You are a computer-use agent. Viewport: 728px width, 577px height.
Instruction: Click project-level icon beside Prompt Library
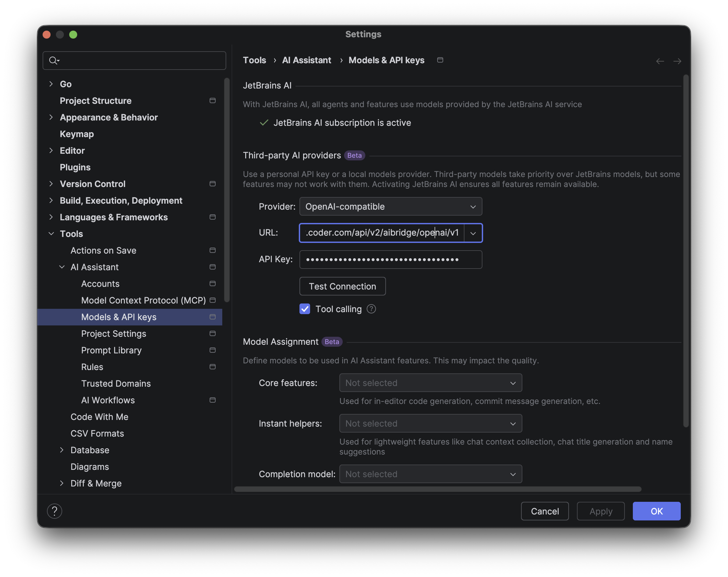click(212, 350)
